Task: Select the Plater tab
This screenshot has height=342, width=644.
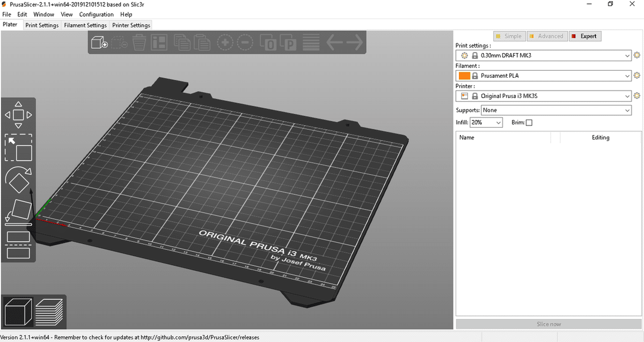Action: (10, 25)
